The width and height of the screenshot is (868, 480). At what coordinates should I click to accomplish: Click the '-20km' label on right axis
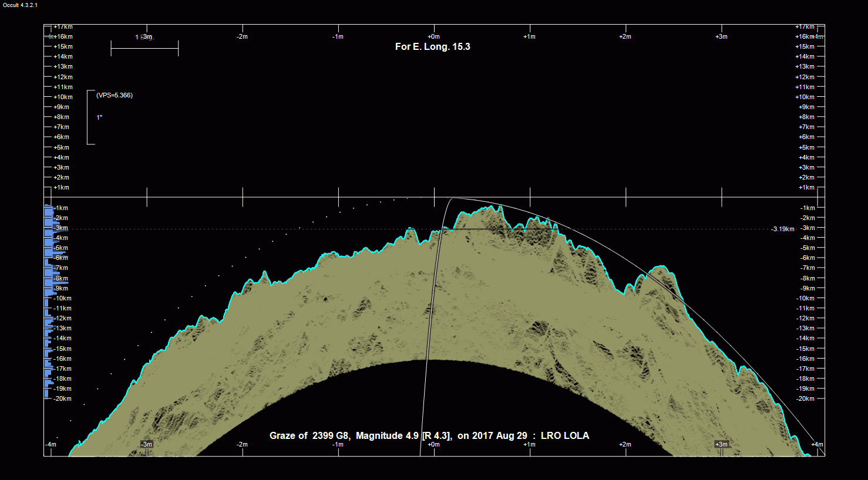pos(805,398)
